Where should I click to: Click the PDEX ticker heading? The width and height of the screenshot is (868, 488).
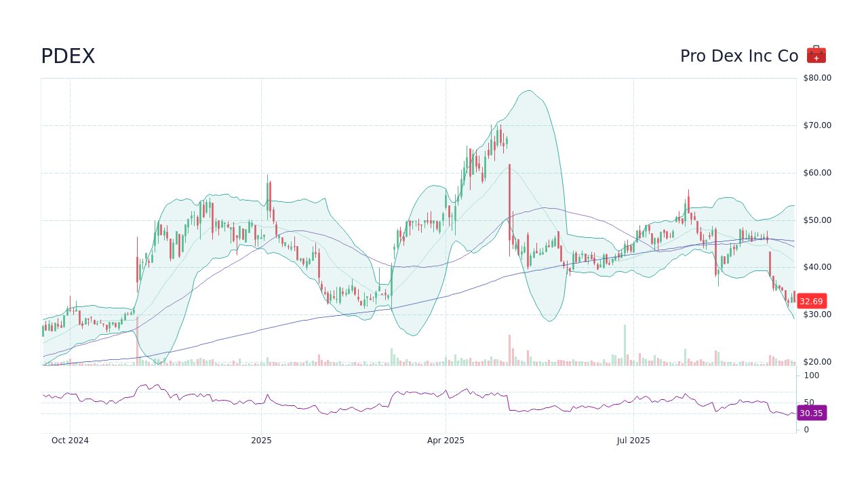point(68,56)
